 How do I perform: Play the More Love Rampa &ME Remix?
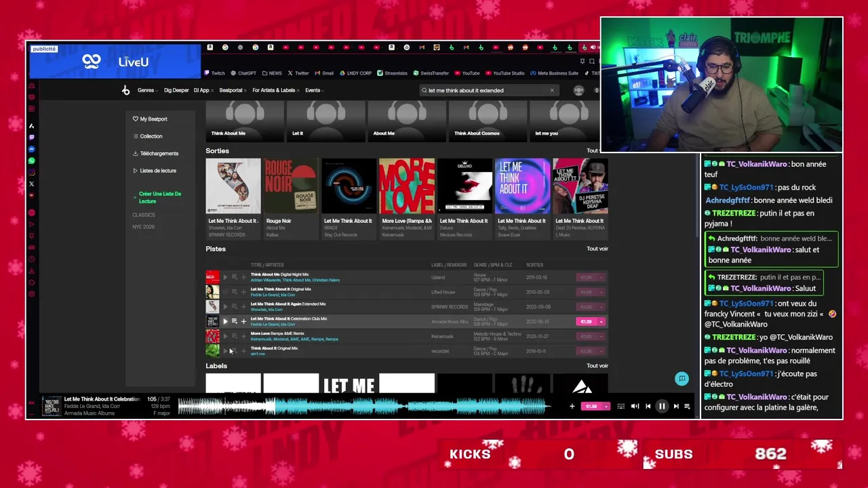click(x=225, y=336)
